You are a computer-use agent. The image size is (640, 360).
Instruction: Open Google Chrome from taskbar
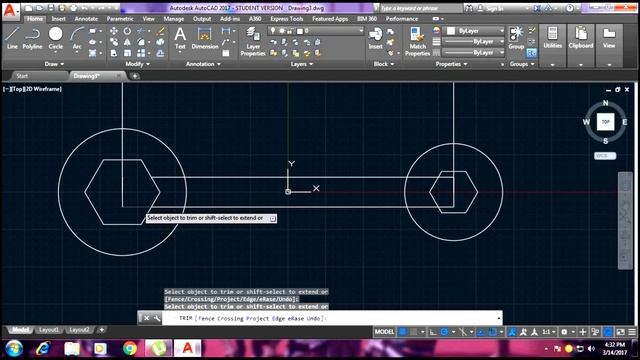click(x=130, y=349)
